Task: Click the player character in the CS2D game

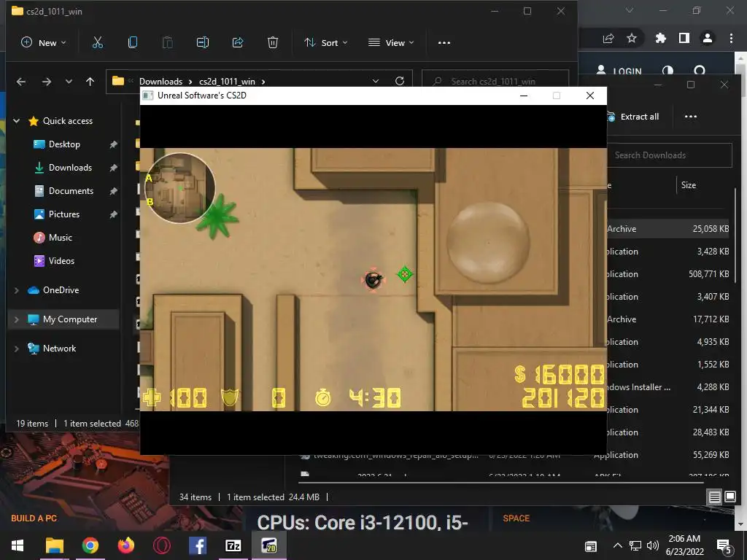Action: click(x=373, y=280)
